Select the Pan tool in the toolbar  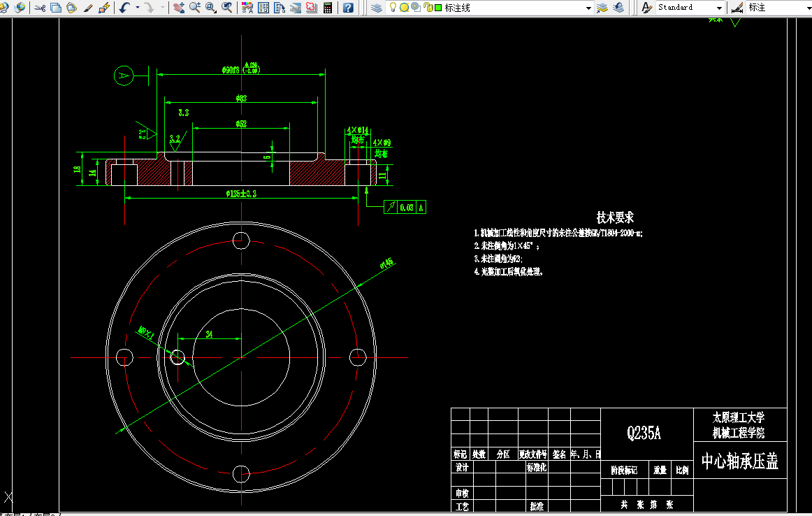coord(178,7)
